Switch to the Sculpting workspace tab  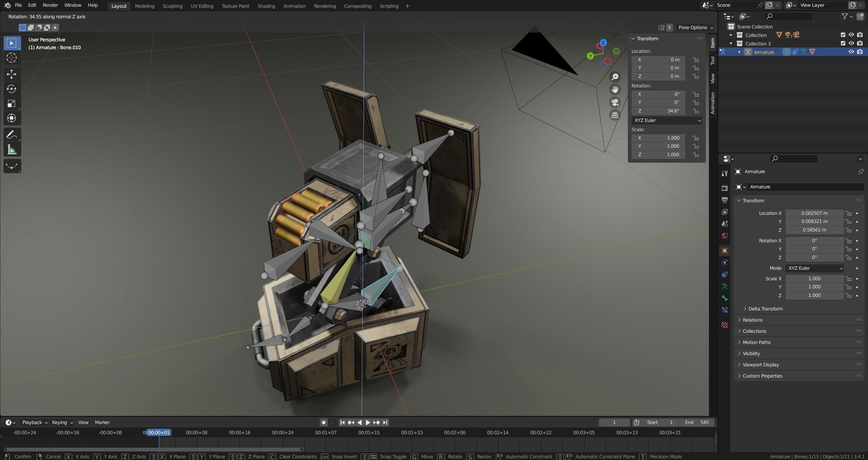click(x=172, y=6)
